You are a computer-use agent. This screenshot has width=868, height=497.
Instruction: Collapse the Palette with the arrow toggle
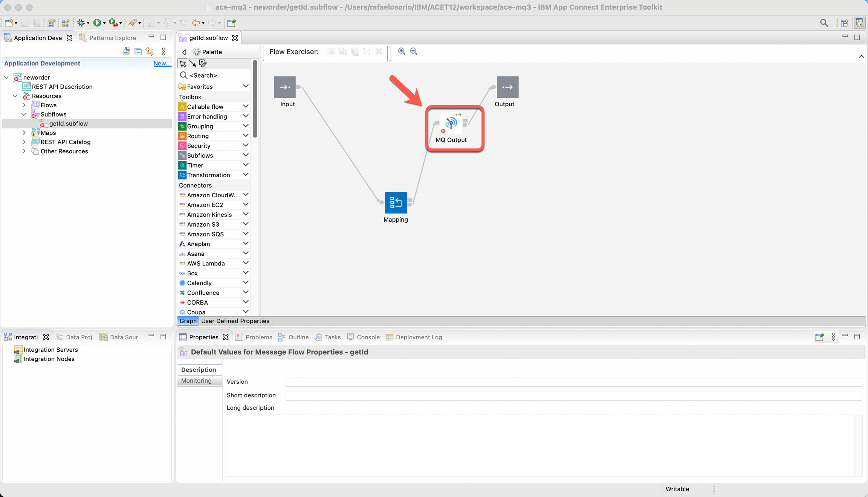184,52
